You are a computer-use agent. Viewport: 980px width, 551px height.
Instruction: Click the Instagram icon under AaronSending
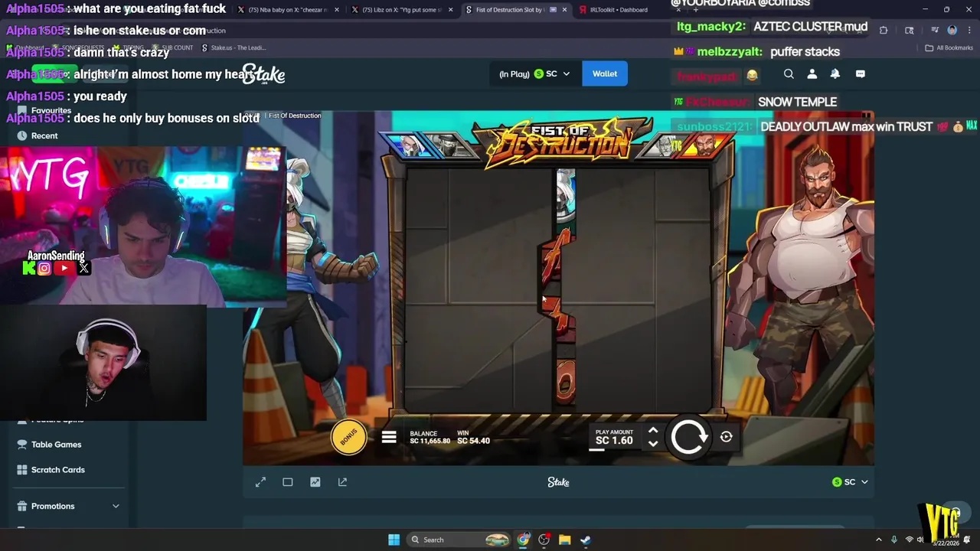click(x=44, y=268)
